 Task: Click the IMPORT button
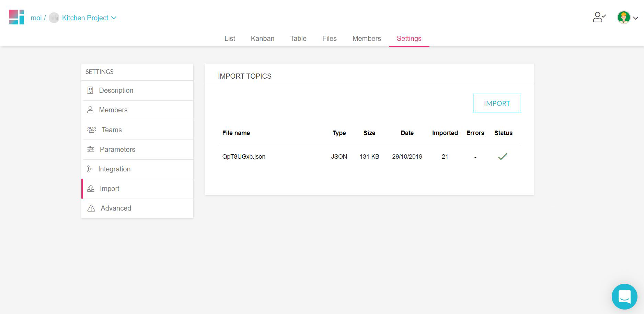497,103
